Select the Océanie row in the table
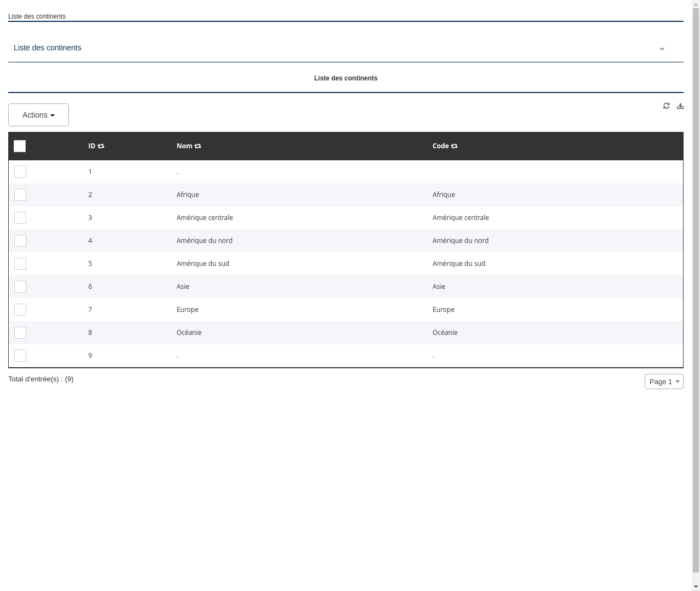This screenshot has width=700, height=591. coord(189,332)
